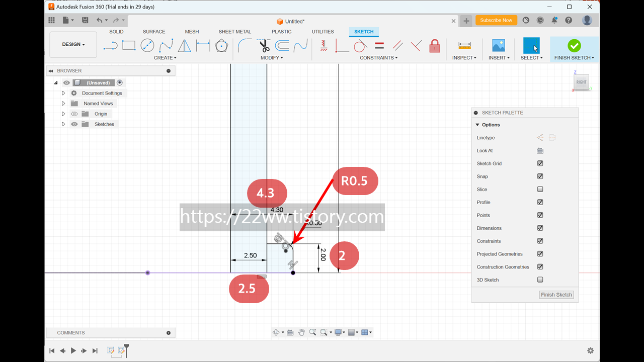
Task: Select the Mirror sketch tool
Action: (x=185, y=46)
